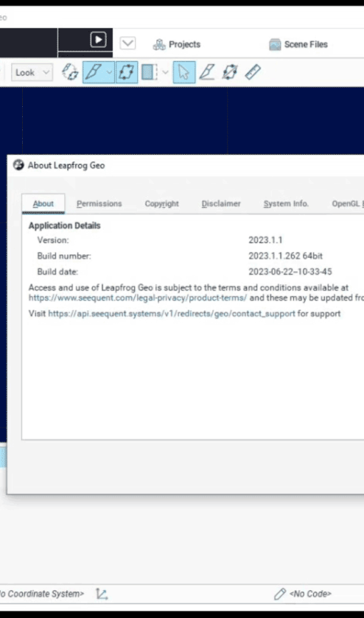Click the play button in the dark panel
The height and width of the screenshot is (618, 364).
(x=98, y=40)
